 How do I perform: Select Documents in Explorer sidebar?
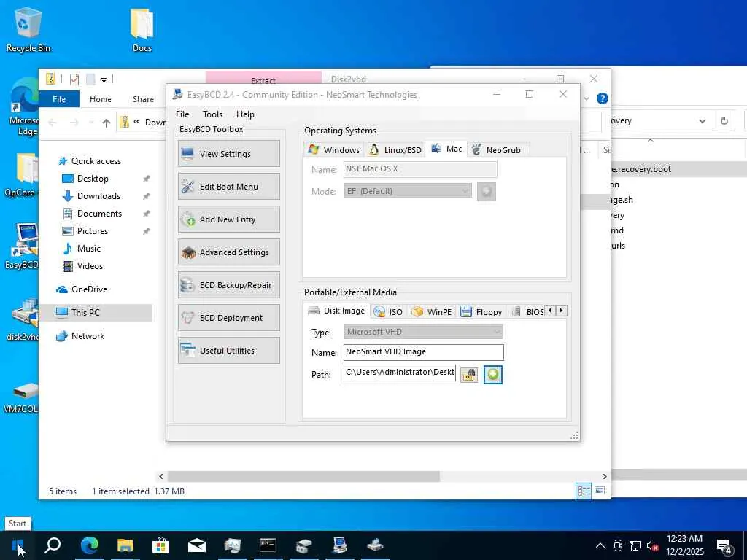click(99, 214)
